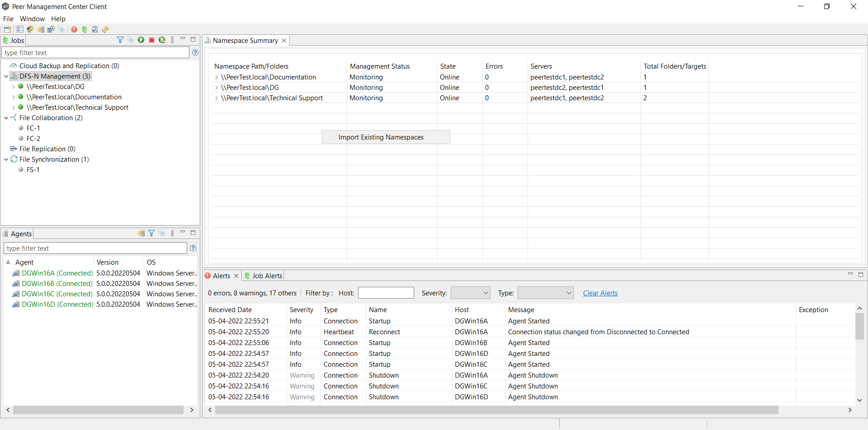This screenshot has width=868, height=430.
Task: Open the File menu
Action: tap(8, 19)
